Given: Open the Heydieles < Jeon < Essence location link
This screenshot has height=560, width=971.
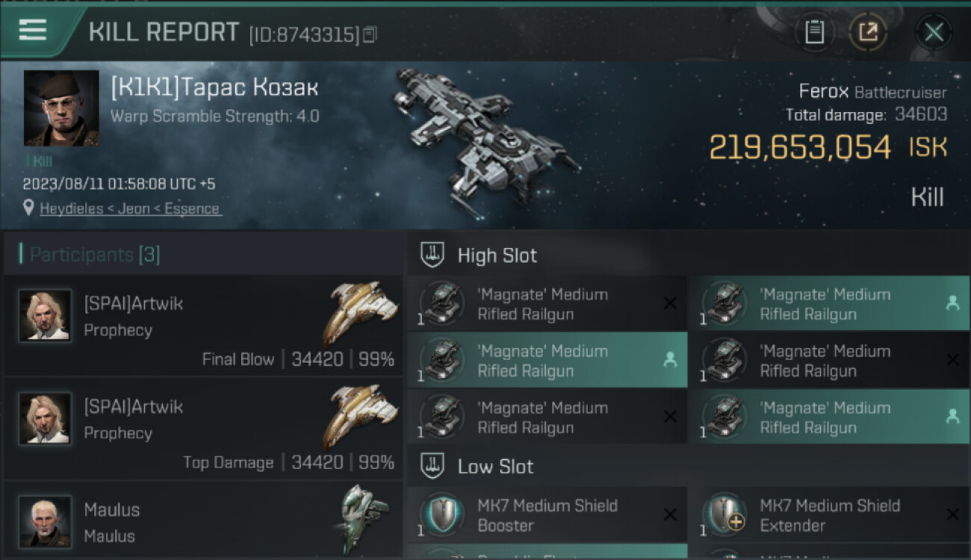Looking at the screenshot, I should pos(130,209).
